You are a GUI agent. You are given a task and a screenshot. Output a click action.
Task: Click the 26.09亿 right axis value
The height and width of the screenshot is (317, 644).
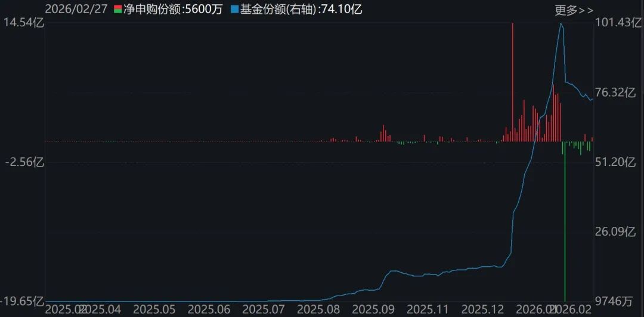click(618, 232)
